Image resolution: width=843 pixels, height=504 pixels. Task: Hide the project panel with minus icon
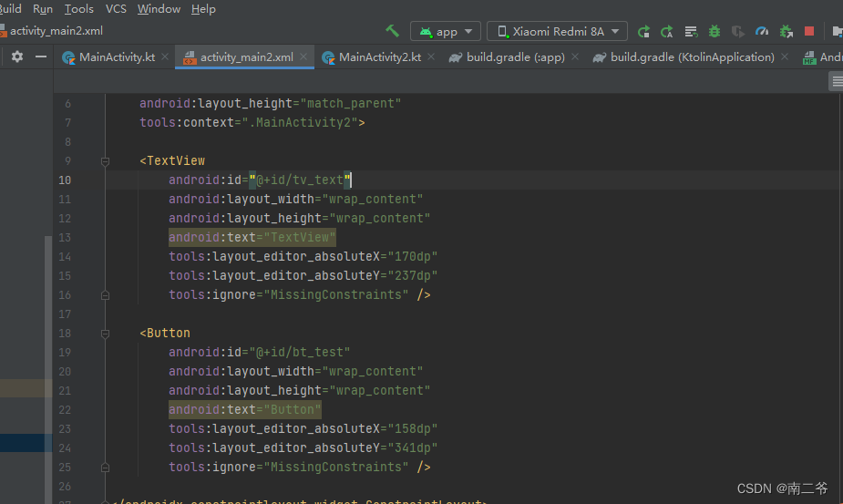tap(41, 57)
